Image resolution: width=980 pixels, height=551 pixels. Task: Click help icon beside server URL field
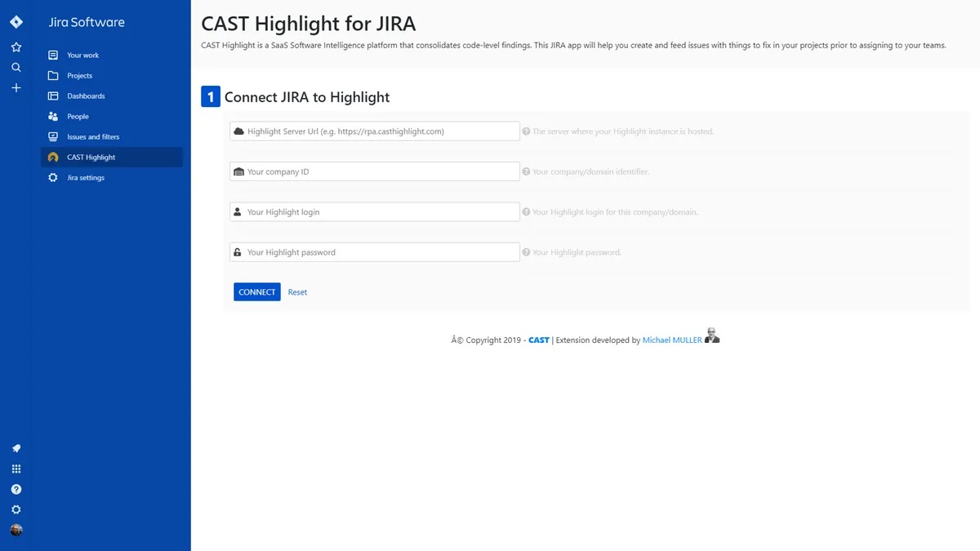point(526,131)
